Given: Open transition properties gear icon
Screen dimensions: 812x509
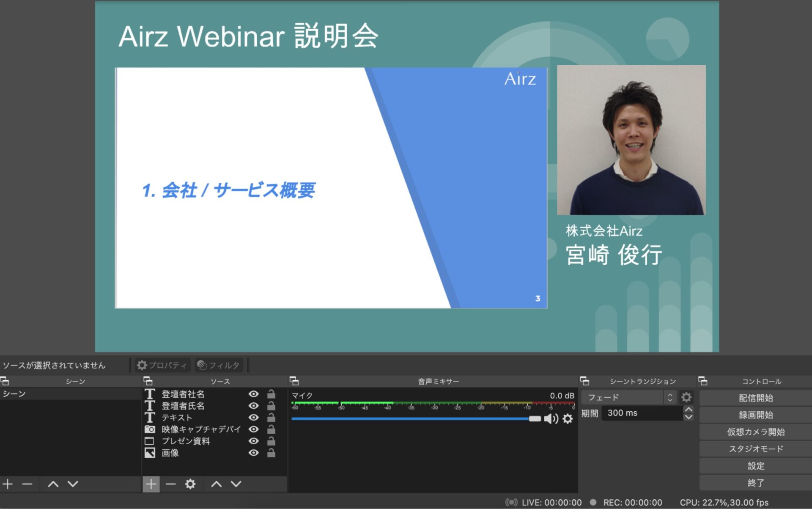Looking at the screenshot, I should pos(686,397).
